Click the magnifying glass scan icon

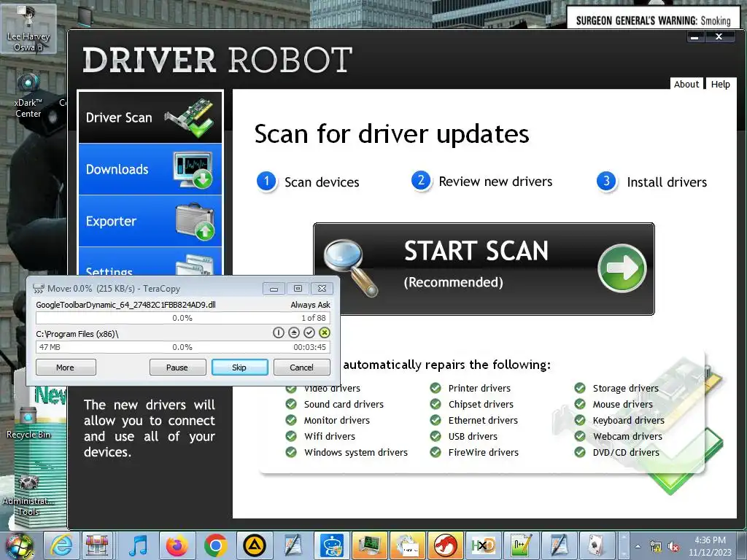351,268
